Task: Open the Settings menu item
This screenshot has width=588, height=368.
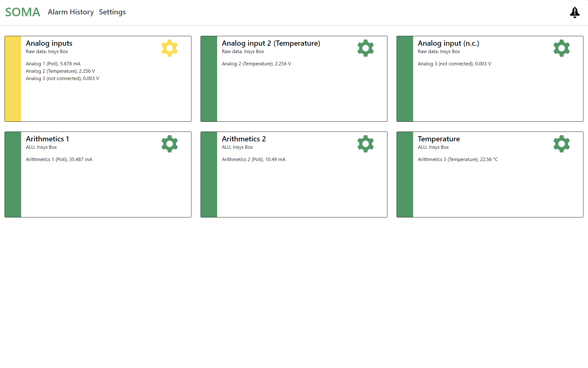Action: pyautogui.click(x=112, y=12)
